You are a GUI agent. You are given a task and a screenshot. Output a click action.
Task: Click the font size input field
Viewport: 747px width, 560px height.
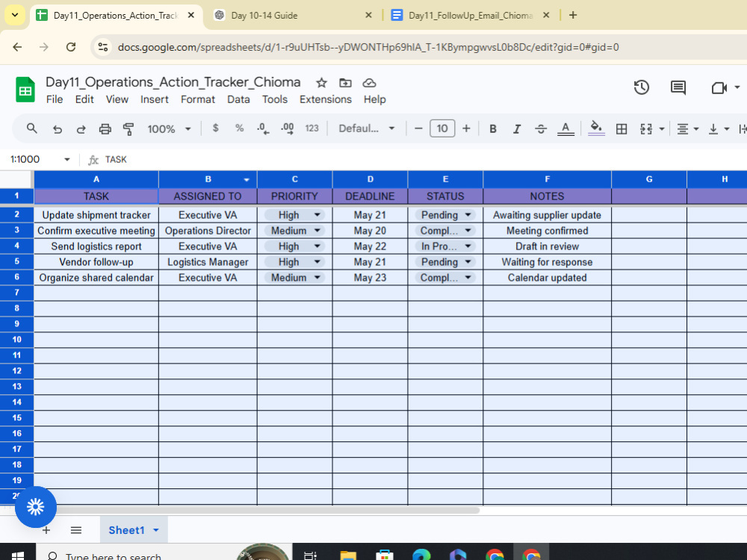coord(442,128)
